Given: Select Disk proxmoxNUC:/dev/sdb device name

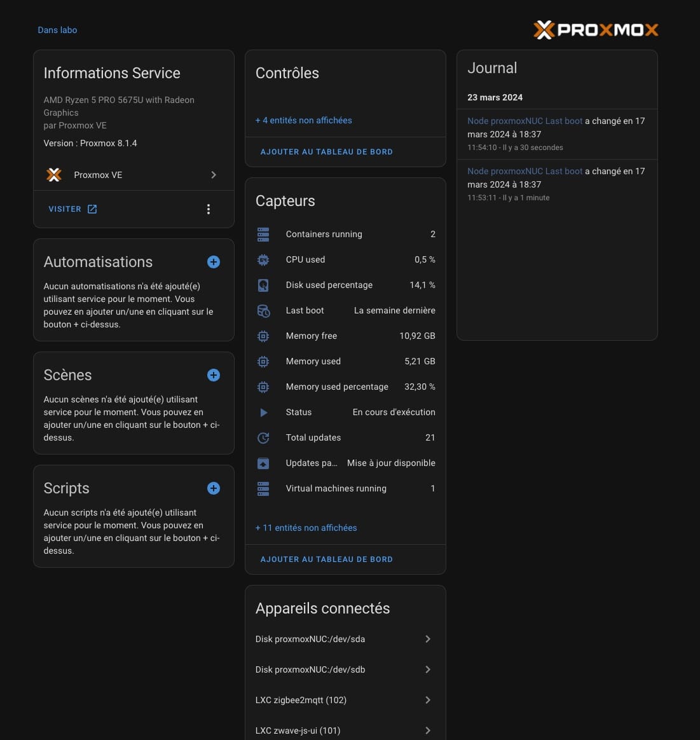Looking at the screenshot, I should tap(310, 670).
